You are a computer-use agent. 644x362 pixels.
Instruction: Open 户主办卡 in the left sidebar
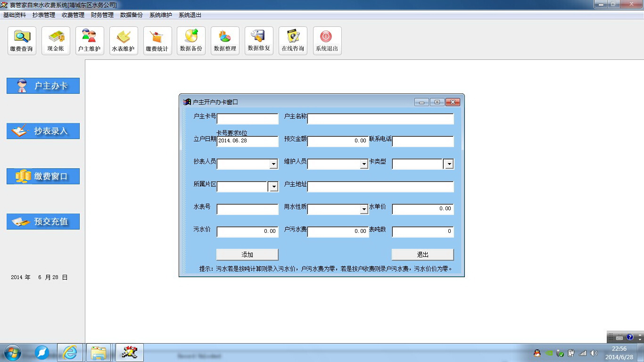click(43, 86)
